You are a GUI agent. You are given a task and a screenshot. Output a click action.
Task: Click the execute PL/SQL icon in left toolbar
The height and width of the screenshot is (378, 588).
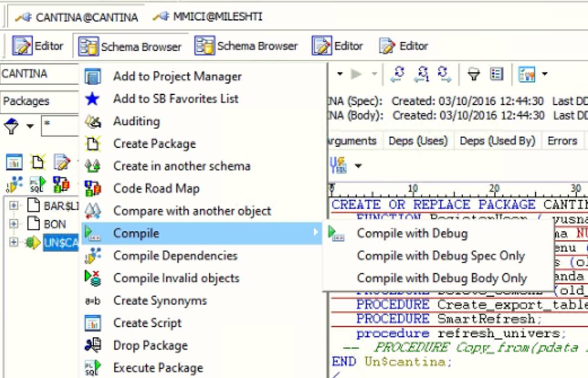click(x=37, y=184)
